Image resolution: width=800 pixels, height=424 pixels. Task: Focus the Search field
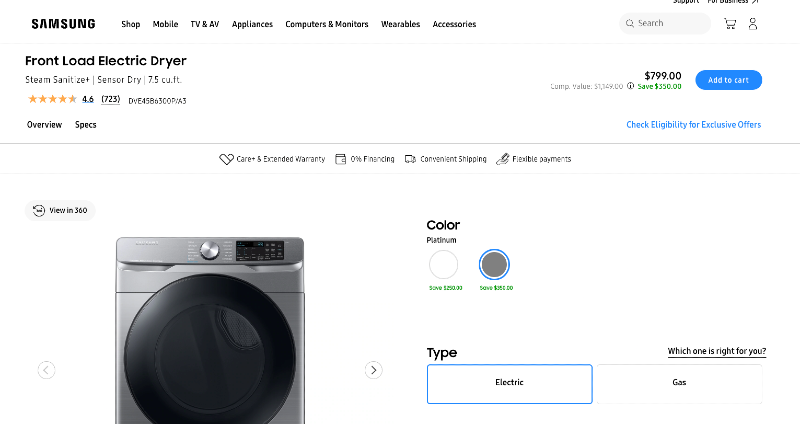pyautogui.click(x=670, y=23)
